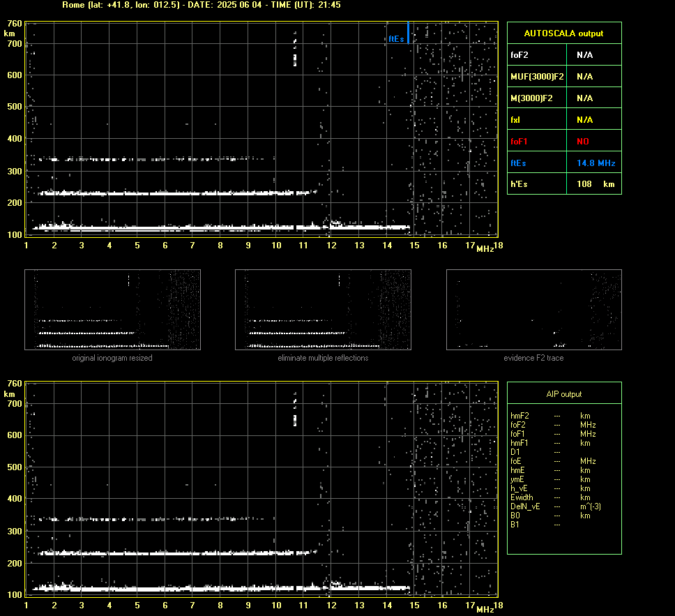Viewport: 675px width, 616px height.
Task: Select the Rome date and time header text
Action: coord(202,5)
